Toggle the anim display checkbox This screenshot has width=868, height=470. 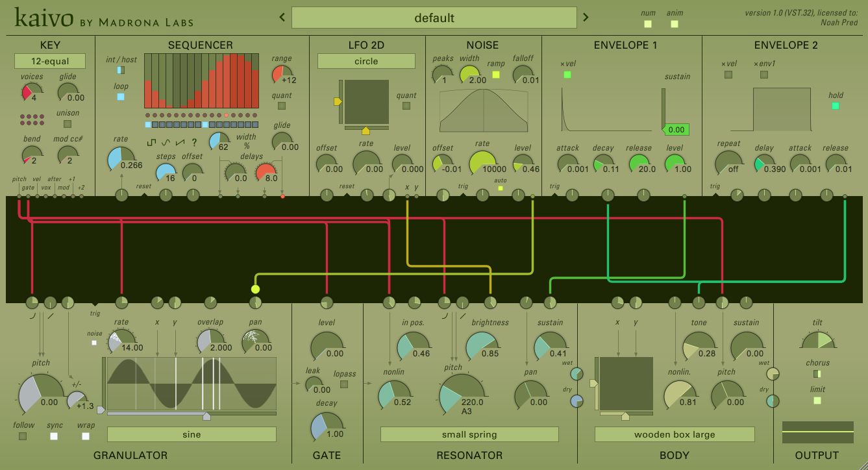coord(675,25)
